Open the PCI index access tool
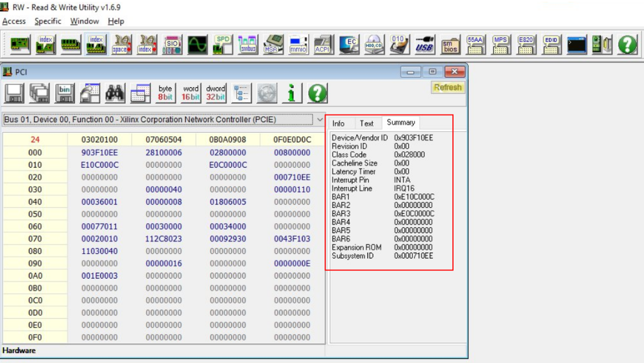The height and width of the screenshot is (363, 644). pyautogui.click(x=45, y=44)
